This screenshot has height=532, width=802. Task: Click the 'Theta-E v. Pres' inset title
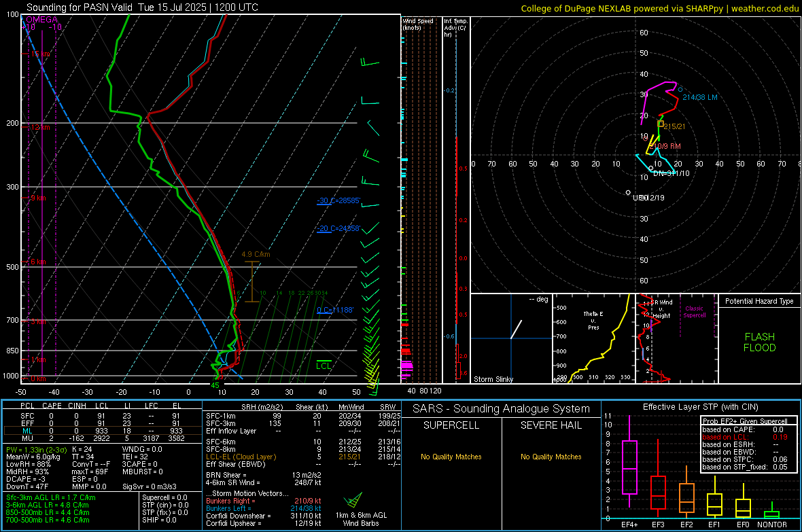593,320
